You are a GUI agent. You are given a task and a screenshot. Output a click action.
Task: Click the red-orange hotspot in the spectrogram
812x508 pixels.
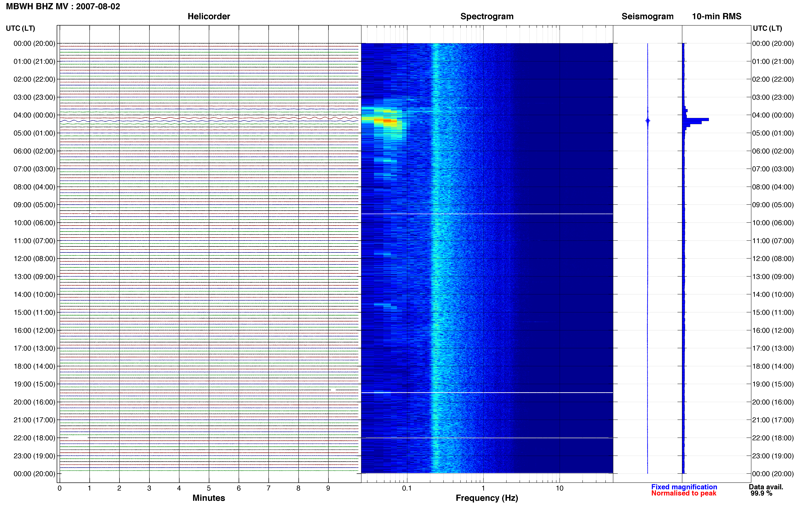click(x=386, y=120)
